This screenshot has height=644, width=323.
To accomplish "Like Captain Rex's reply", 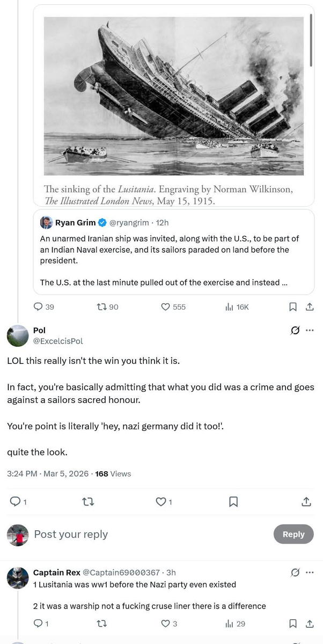I will pos(166,624).
